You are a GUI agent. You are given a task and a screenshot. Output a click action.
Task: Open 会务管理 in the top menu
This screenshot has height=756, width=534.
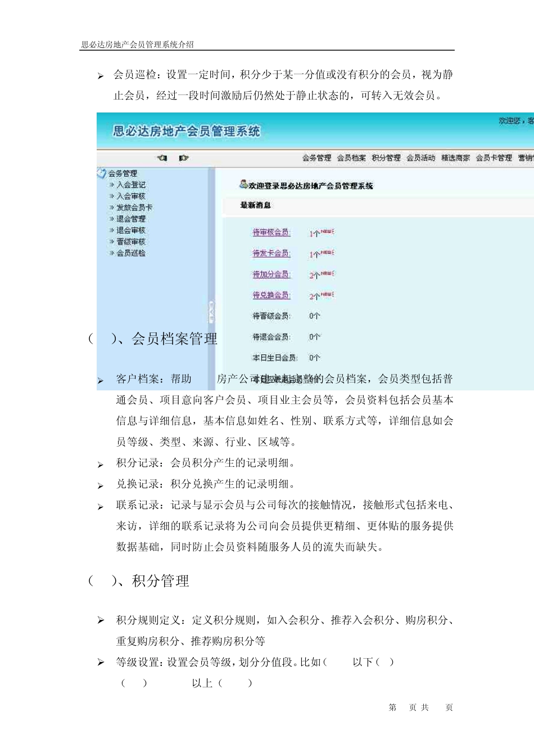316,158
